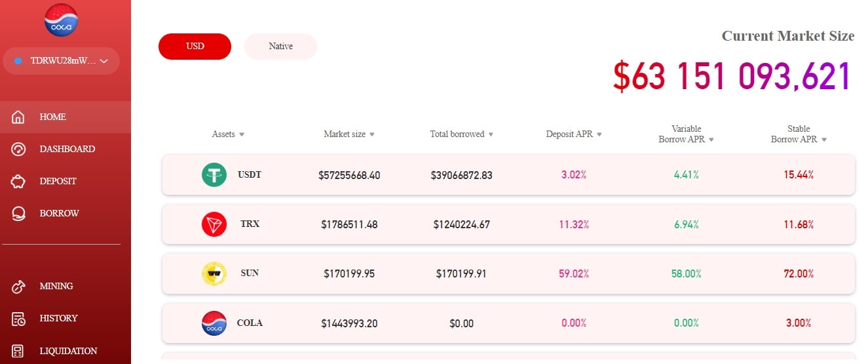Screen dimensions: 868x364
Task: Click variable borrow APR 58.00%
Action: click(x=687, y=273)
